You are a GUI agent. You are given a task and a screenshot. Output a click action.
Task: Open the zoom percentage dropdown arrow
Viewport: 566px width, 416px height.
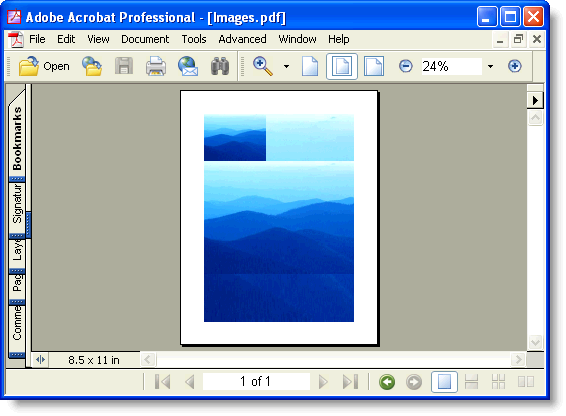[x=490, y=66]
